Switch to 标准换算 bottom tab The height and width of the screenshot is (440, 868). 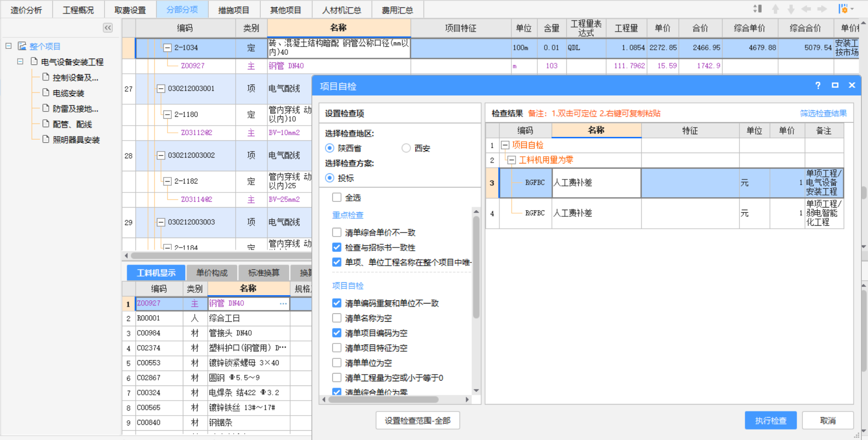click(264, 272)
